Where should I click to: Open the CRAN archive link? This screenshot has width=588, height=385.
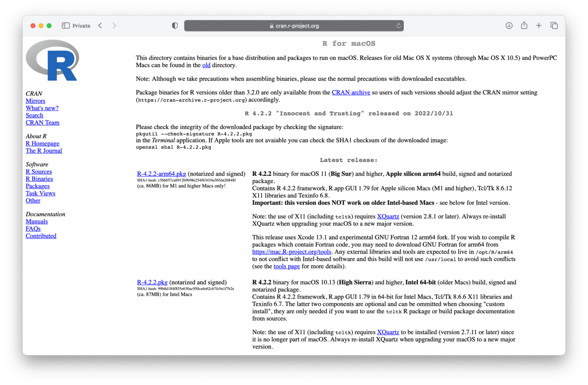click(x=351, y=92)
